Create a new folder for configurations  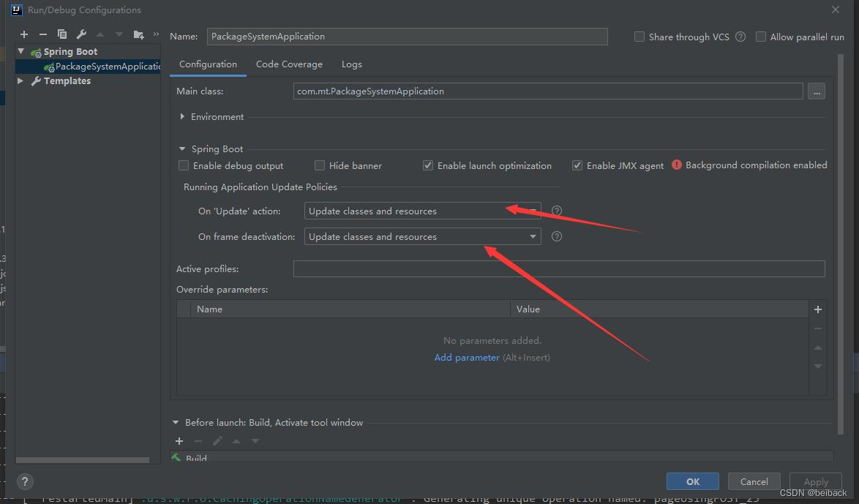coord(138,34)
